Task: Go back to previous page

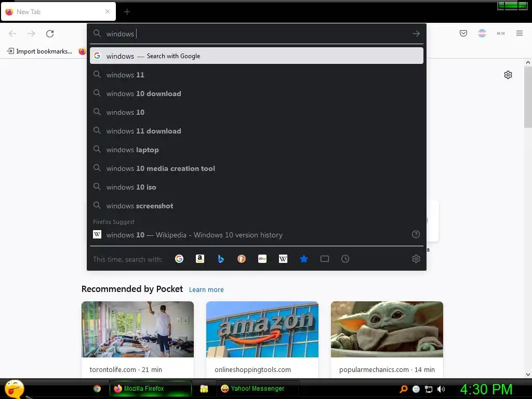Action: pyautogui.click(x=12, y=34)
